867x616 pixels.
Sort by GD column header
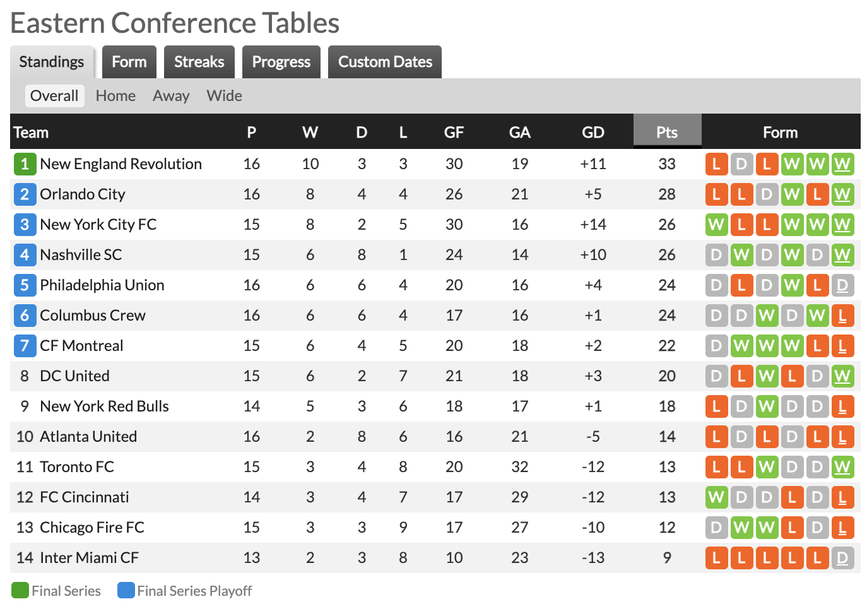point(593,132)
